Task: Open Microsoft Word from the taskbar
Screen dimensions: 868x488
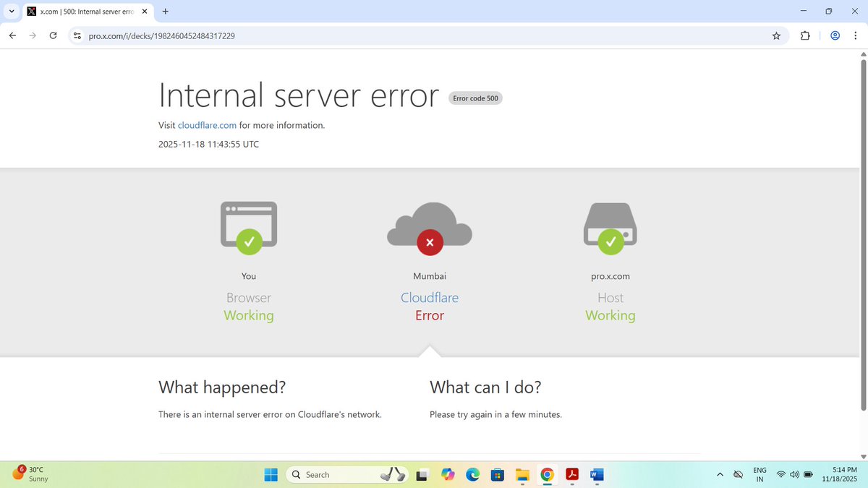Action: pos(597,474)
